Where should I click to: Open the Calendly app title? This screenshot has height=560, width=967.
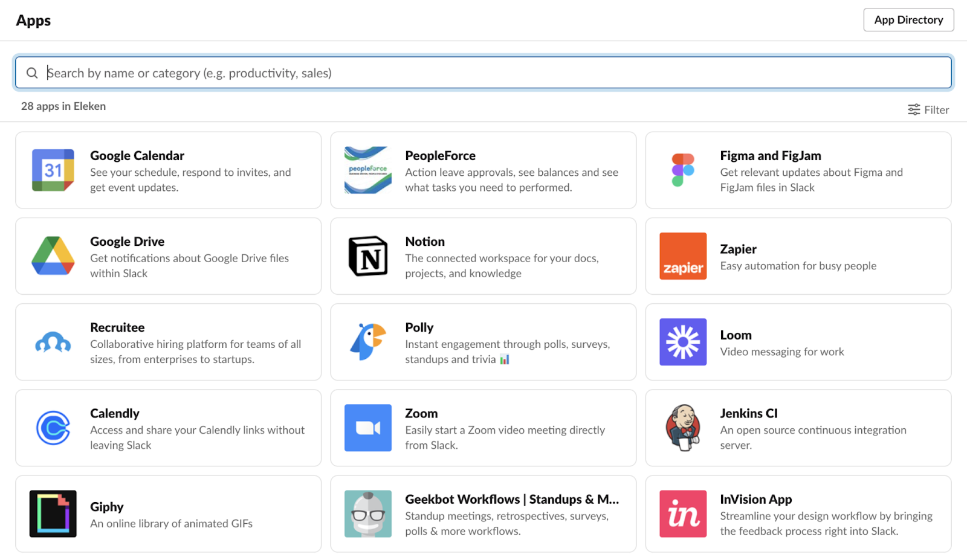(115, 413)
